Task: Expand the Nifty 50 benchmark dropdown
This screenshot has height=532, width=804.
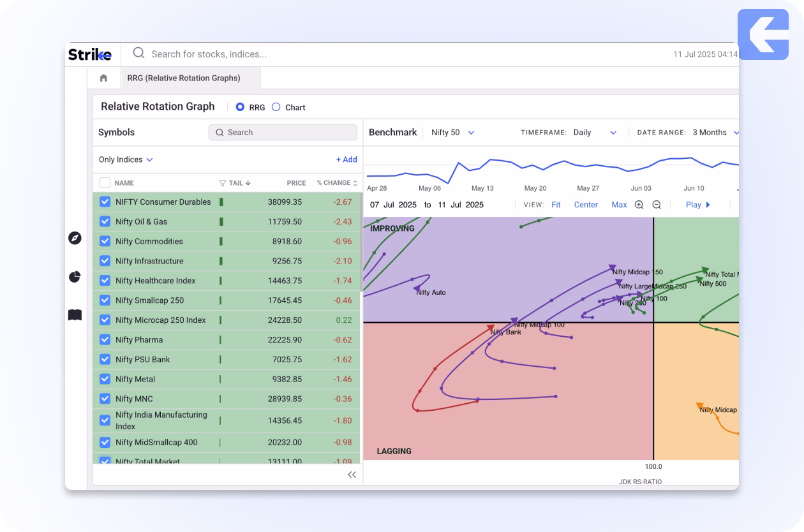Action: (453, 133)
